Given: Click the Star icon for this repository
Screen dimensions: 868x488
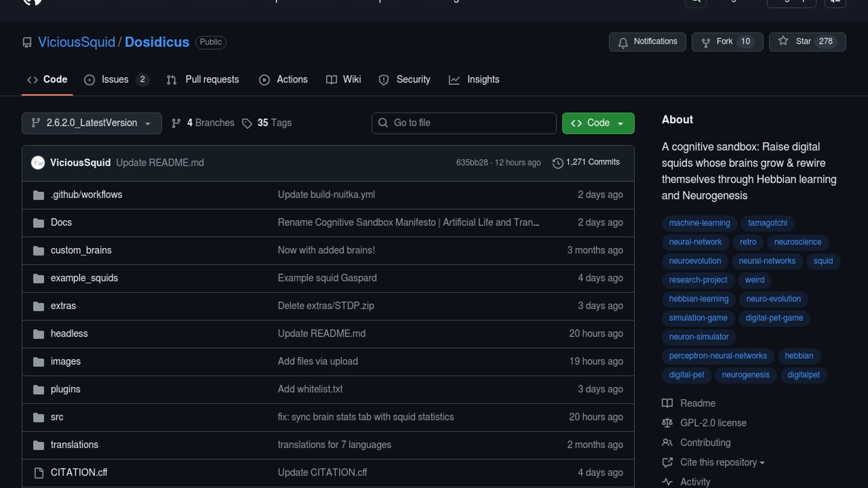Looking at the screenshot, I should pyautogui.click(x=783, y=41).
